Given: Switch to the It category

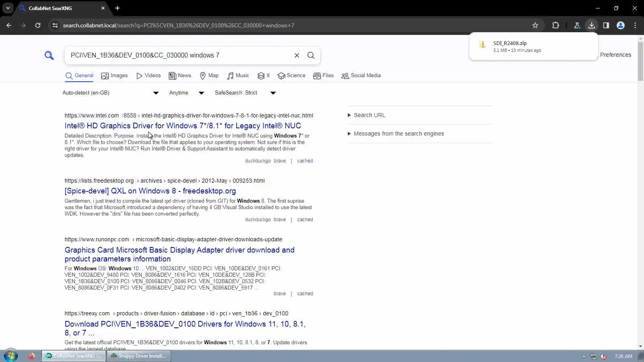Looking at the screenshot, I should click(x=264, y=76).
